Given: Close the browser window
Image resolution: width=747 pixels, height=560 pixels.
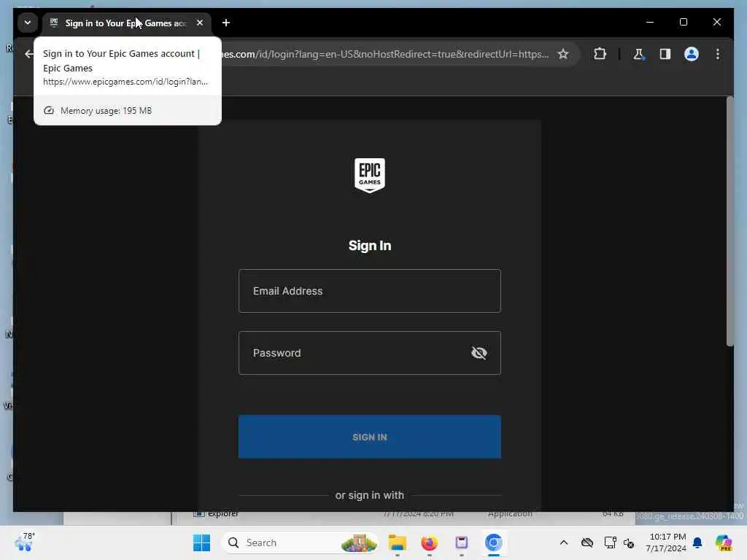Looking at the screenshot, I should click(x=716, y=22).
